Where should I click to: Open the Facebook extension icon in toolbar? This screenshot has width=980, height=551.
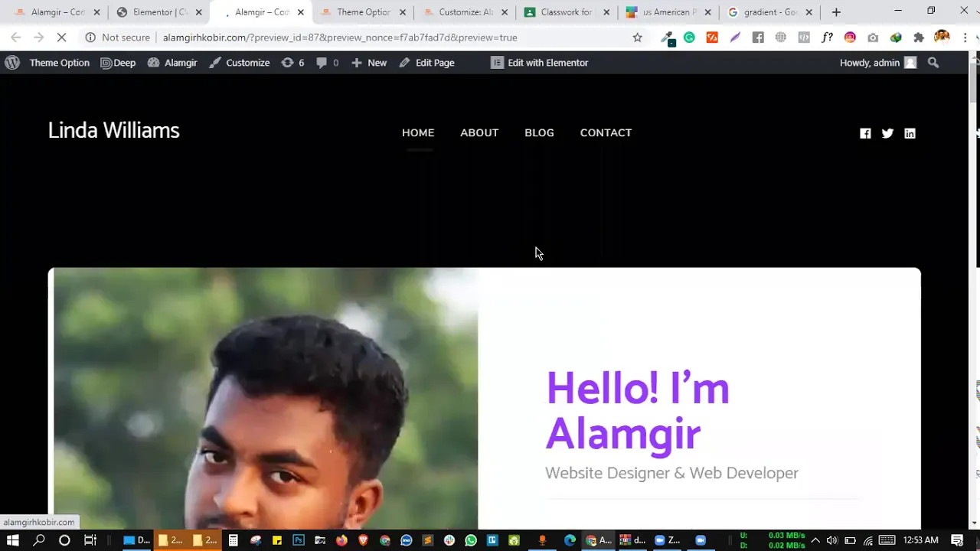click(x=758, y=37)
